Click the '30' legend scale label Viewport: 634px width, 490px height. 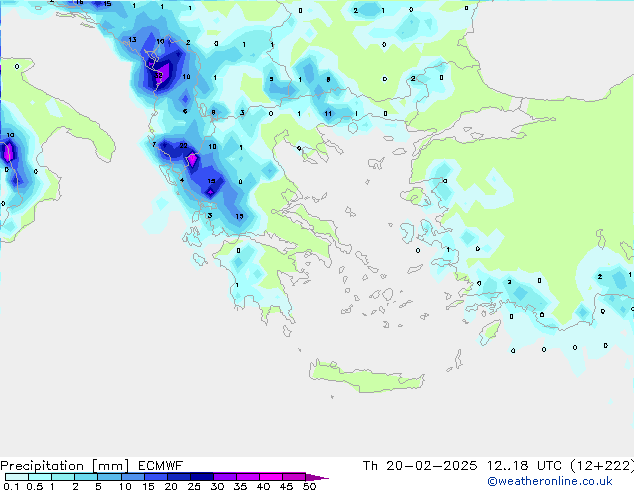[217, 486]
